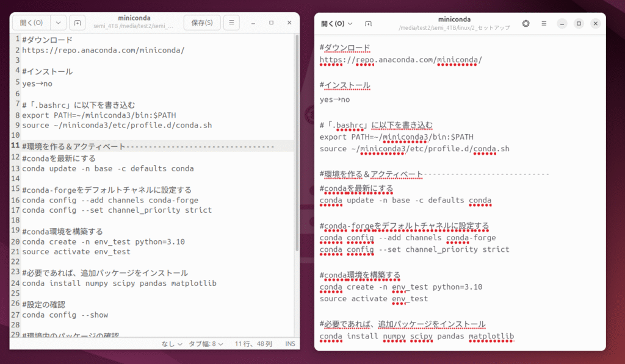The height and width of the screenshot is (364, 625).
Task: Click conda install numpy line in right editor
Action: 417,336
